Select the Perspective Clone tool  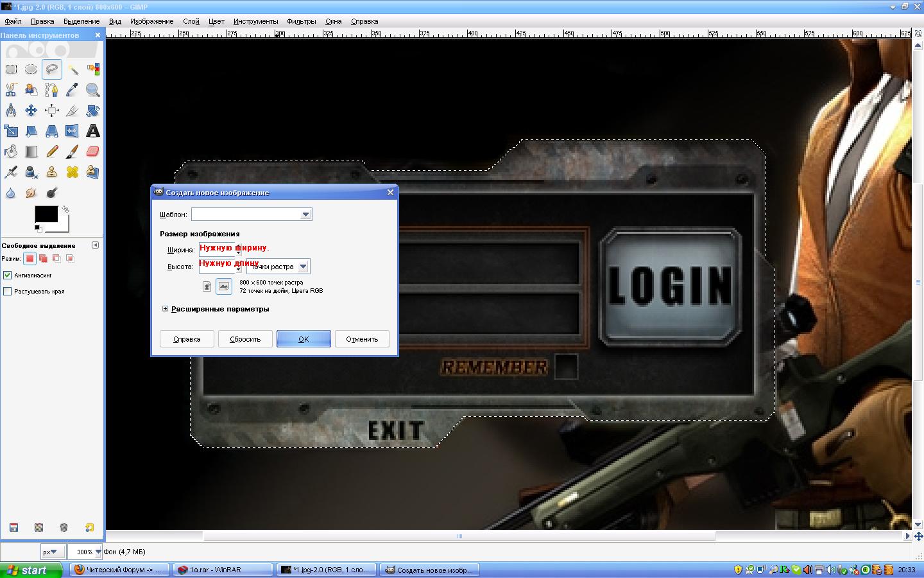click(x=93, y=172)
